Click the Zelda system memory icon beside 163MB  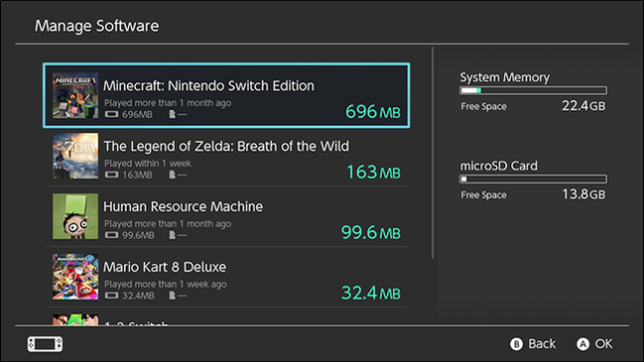[x=111, y=175]
